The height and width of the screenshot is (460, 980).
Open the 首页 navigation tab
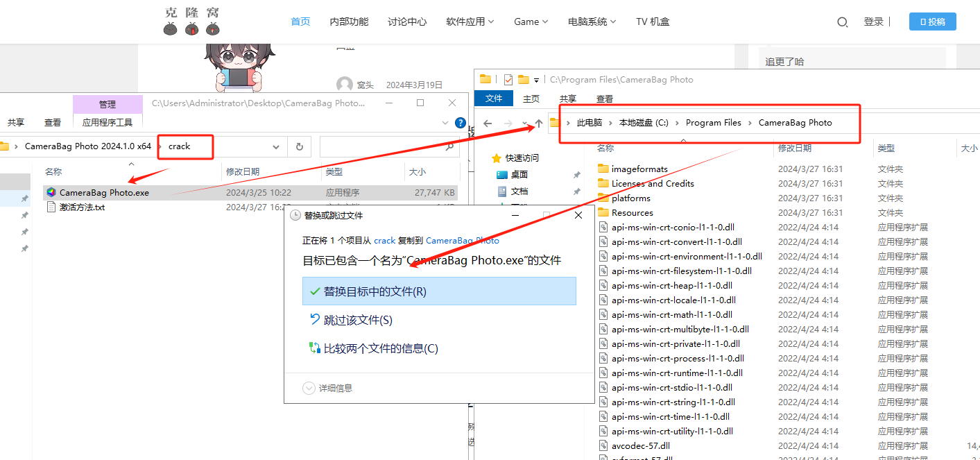click(x=300, y=22)
